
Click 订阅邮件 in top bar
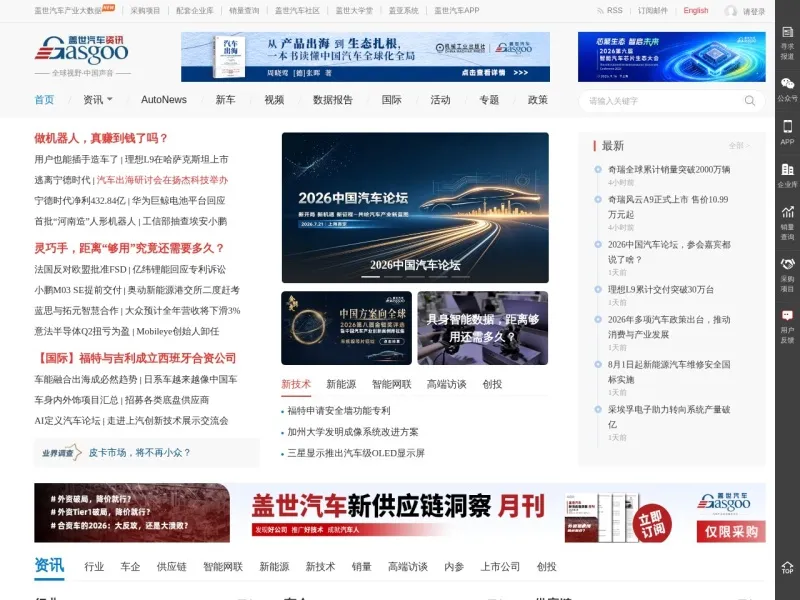point(653,10)
